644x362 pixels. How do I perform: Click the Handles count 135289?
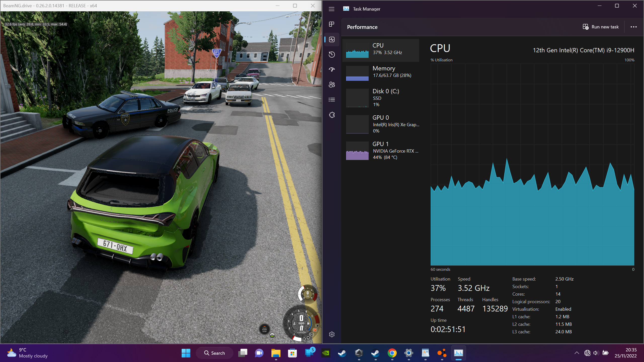pyautogui.click(x=495, y=309)
